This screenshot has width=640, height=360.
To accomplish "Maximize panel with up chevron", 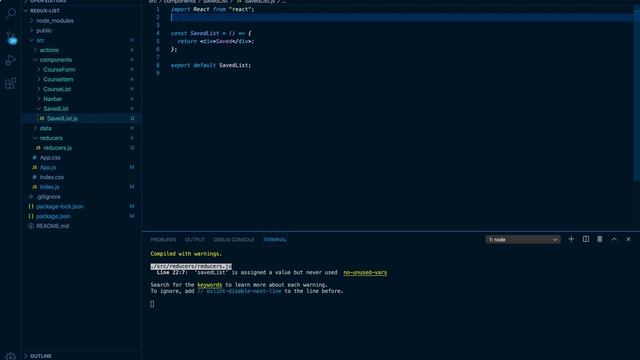I will coord(614,239).
